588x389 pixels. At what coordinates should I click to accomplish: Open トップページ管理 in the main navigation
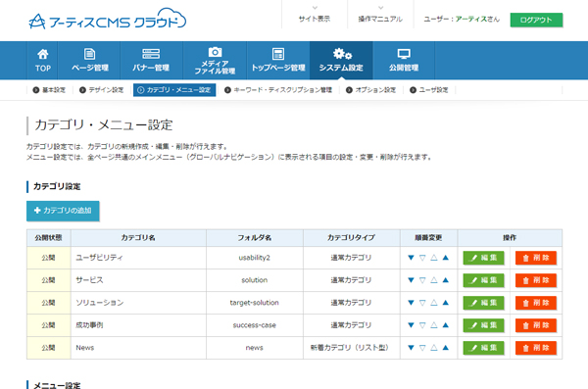click(x=278, y=61)
